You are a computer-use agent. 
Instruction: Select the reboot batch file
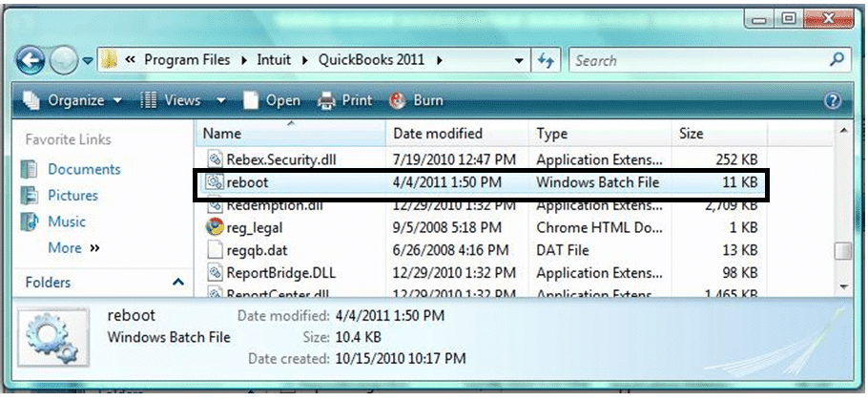click(481, 182)
